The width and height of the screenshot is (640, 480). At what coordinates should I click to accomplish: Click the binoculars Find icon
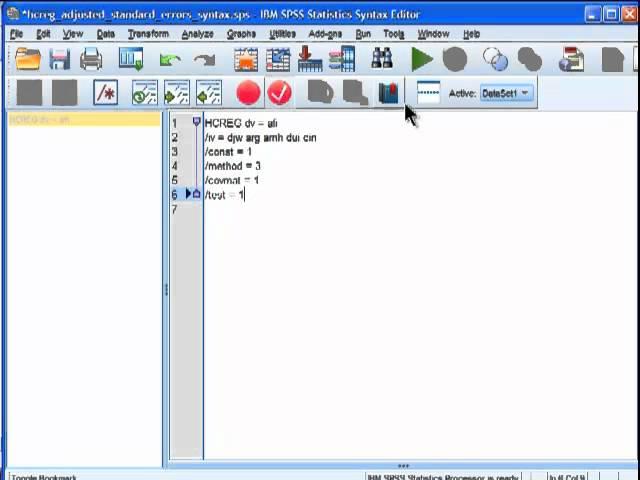point(382,60)
